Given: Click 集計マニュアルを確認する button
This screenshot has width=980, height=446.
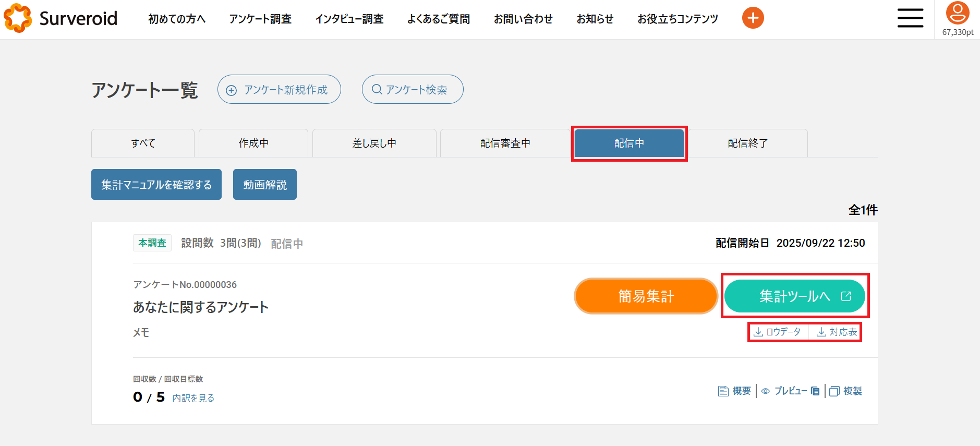Looking at the screenshot, I should [156, 185].
